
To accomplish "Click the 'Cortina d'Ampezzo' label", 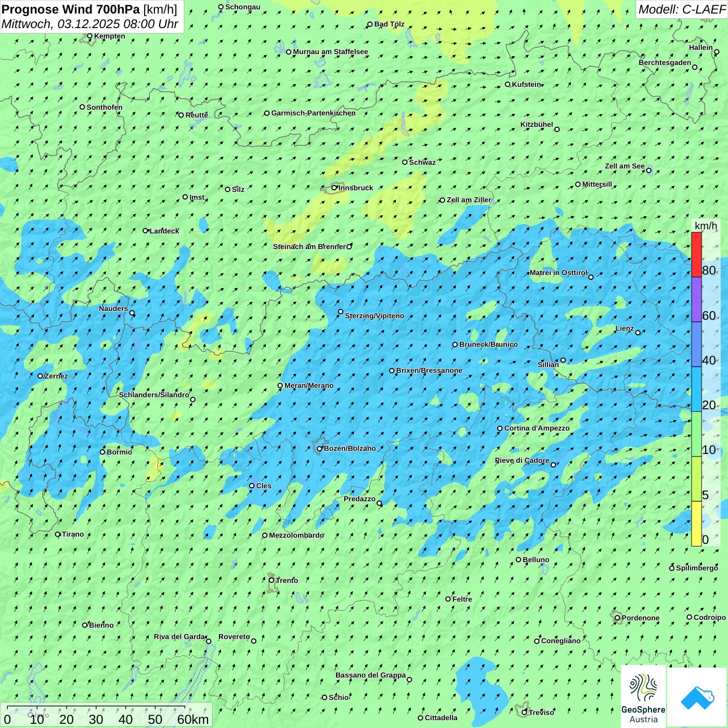I will point(537,428).
